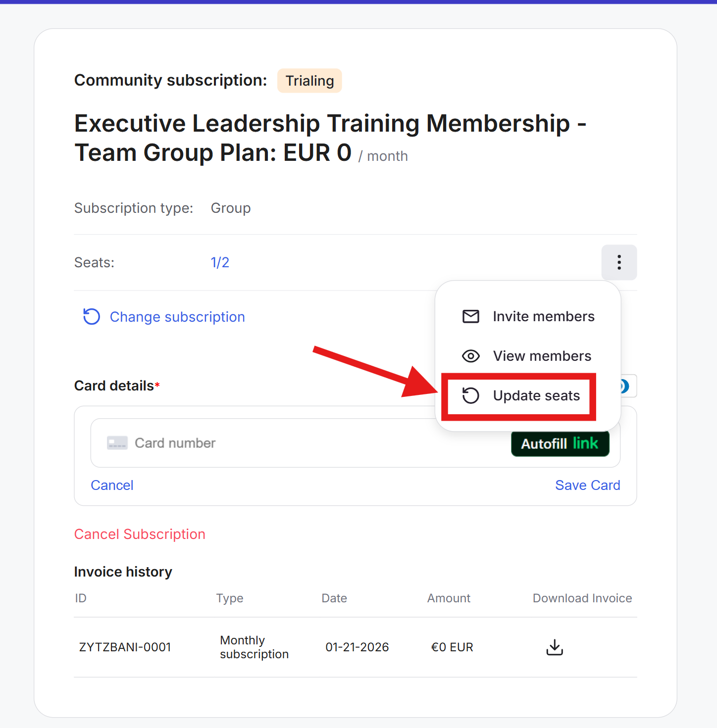The width and height of the screenshot is (717, 728).
Task: Select Invite members from the menu
Action: [x=543, y=317]
